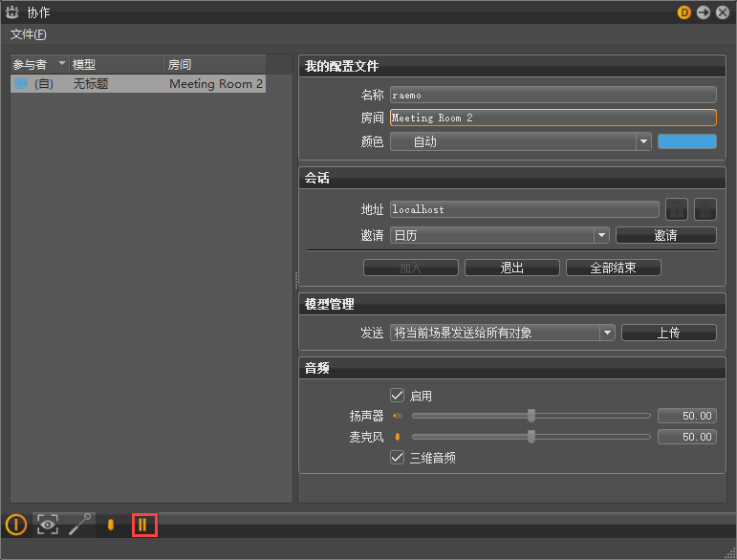Image resolution: width=737 pixels, height=560 pixels.
Task: Click the 房间 column header
Action: coord(215,64)
